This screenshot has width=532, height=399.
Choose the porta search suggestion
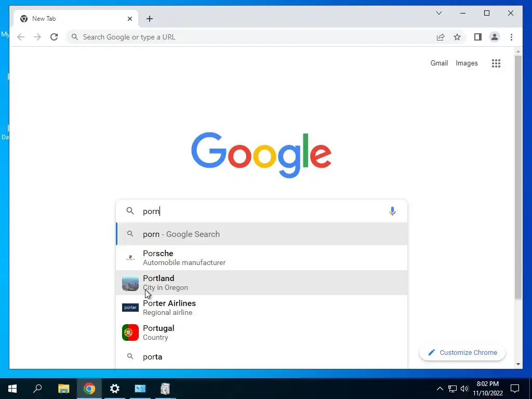[x=262, y=356]
